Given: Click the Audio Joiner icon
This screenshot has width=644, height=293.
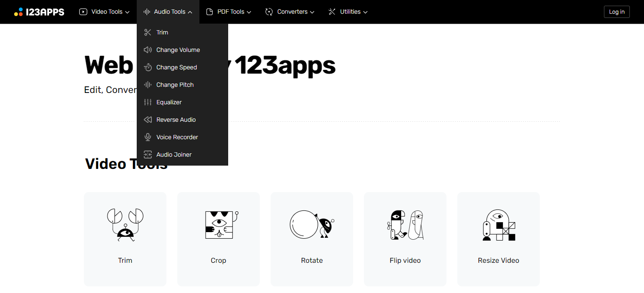Looking at the screenshot, I should point(148,154).
